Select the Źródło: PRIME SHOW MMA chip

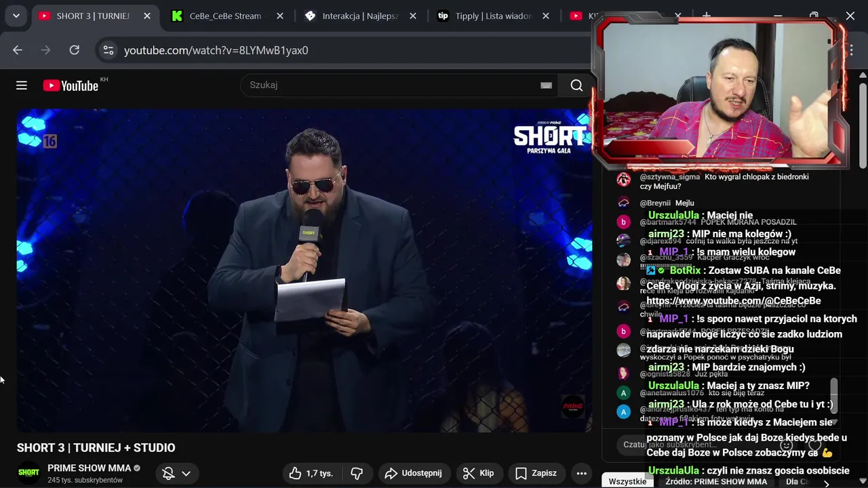coord(716,481)
